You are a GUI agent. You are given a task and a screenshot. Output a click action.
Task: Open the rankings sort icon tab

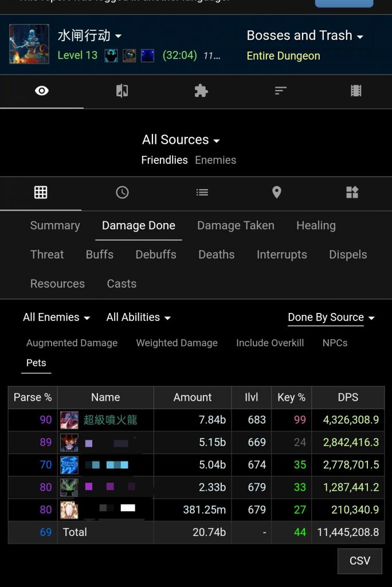click(x=280, y=91)
